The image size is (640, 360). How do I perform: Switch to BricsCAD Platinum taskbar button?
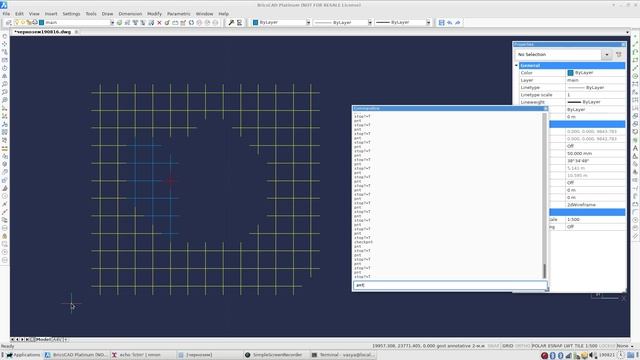[76, 355]
